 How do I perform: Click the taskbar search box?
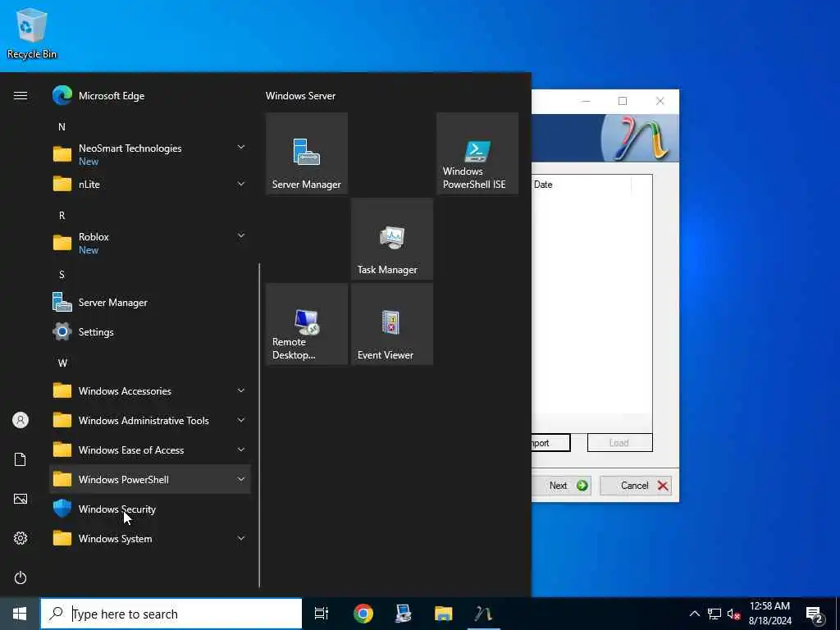coord(171,614)
